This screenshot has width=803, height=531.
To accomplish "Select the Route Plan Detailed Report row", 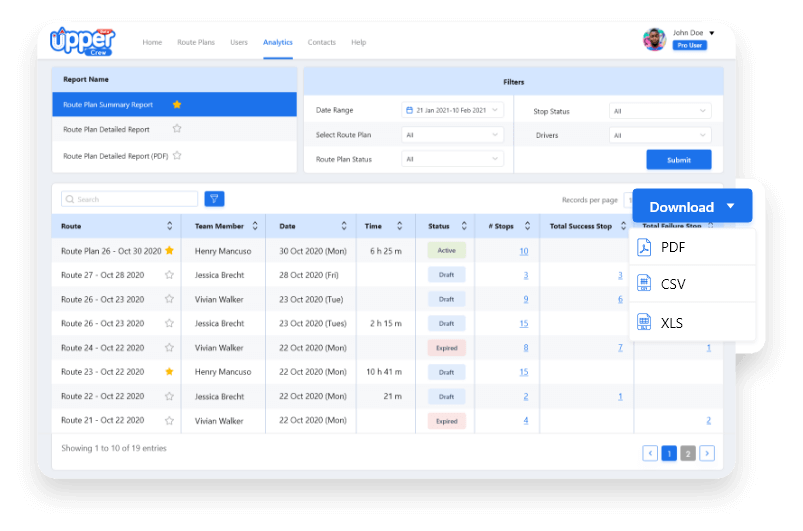I will click(175, 129).
